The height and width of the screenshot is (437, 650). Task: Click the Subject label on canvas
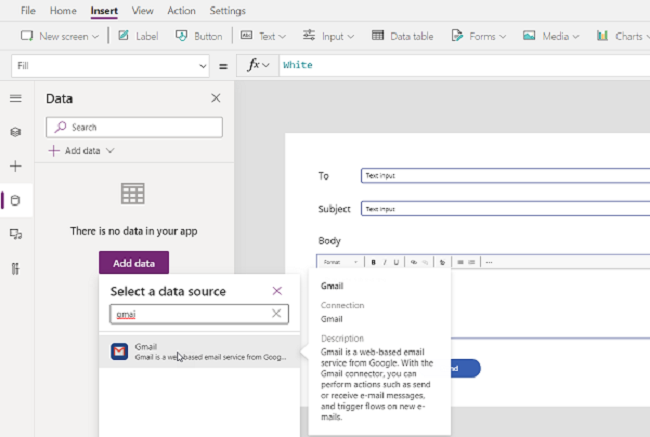(334, 209)
